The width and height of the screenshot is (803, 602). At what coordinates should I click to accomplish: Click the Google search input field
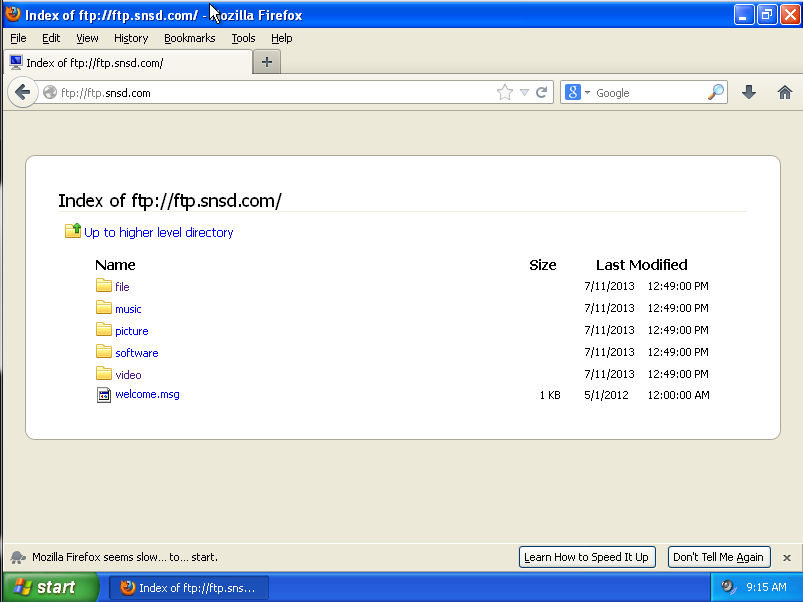[x=650, y=93]
